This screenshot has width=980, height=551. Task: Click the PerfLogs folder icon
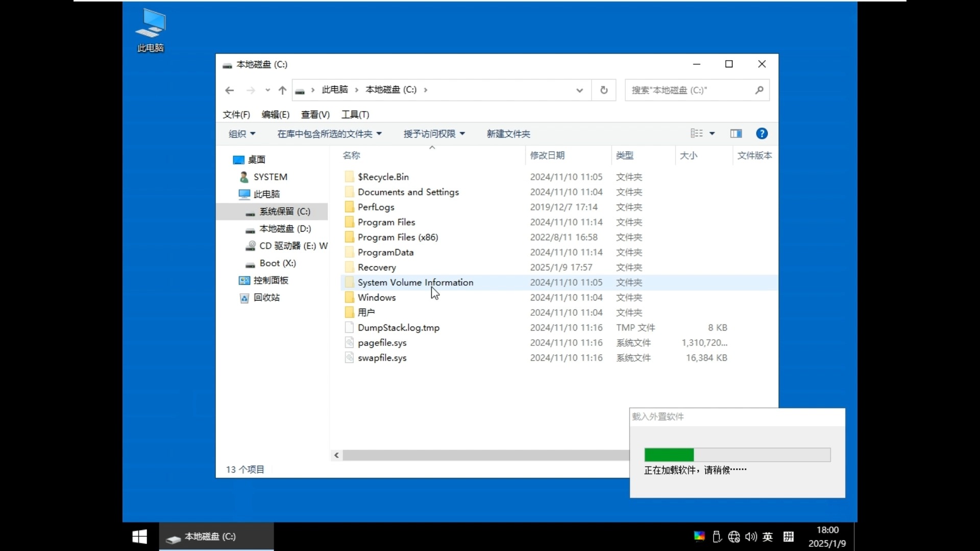(x=350, y=207)
